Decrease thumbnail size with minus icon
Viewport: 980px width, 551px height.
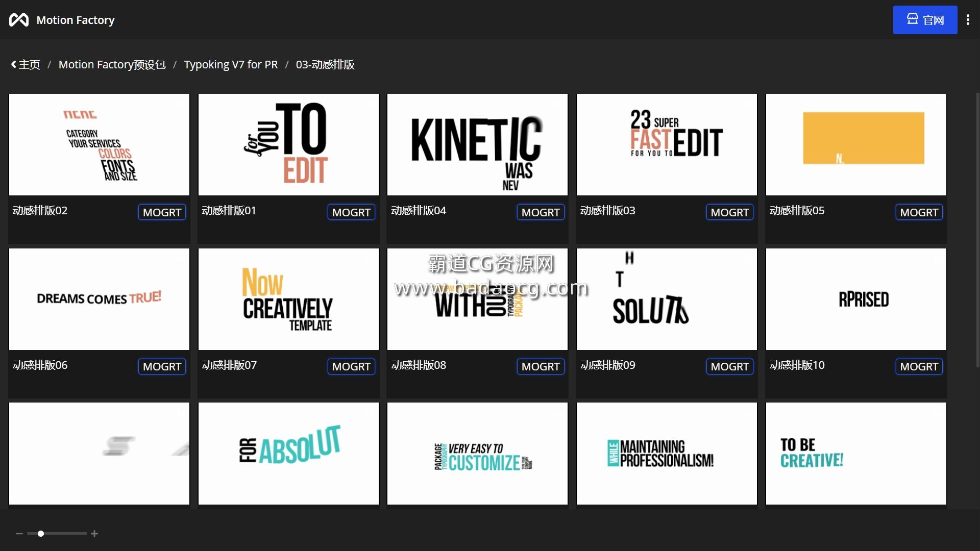(x=19, y=534)
